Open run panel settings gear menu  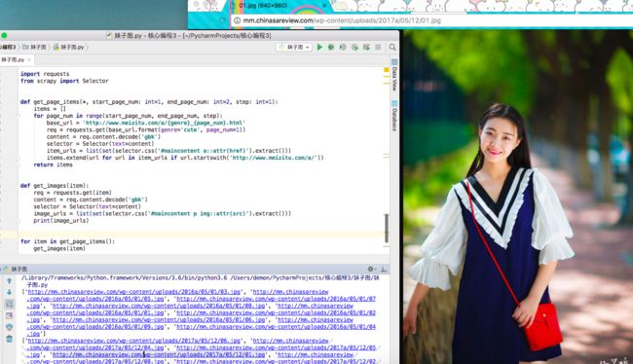(371, 269)
